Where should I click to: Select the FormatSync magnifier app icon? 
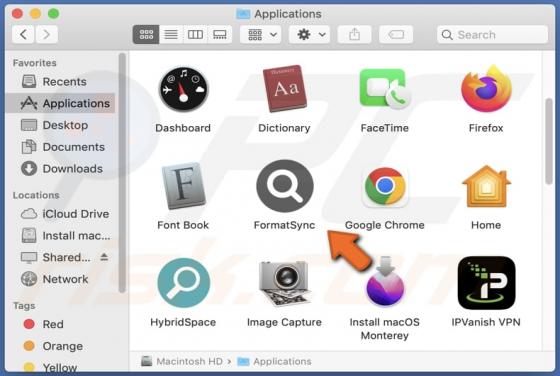[285, 186]
